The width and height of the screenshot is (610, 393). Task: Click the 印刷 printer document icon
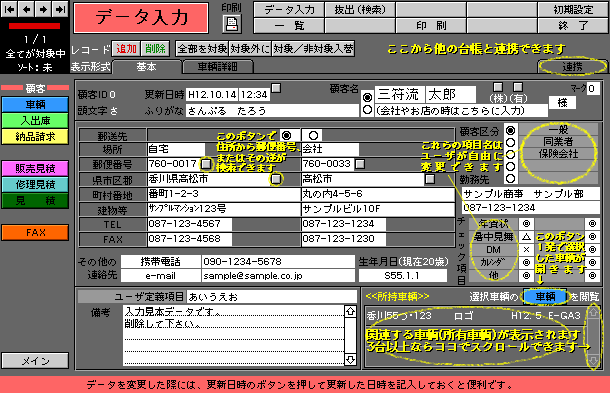coord(232,24)
